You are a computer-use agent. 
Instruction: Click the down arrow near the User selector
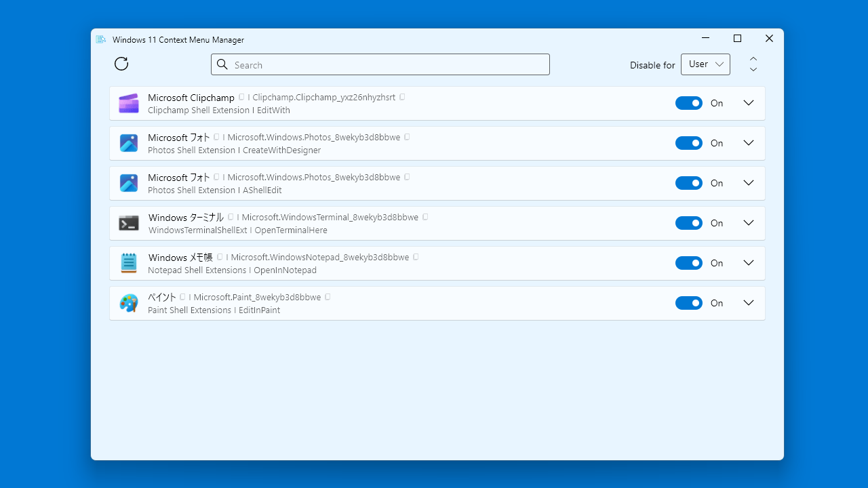753,70
